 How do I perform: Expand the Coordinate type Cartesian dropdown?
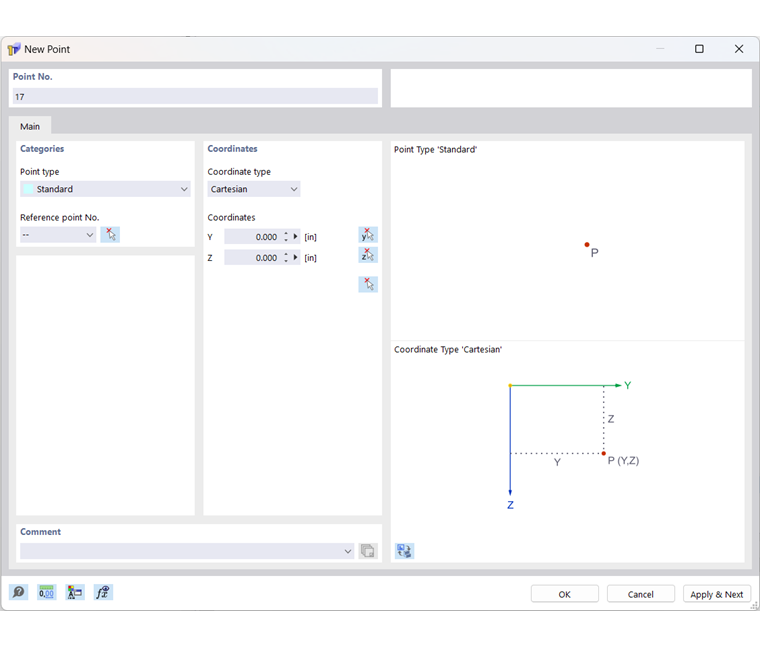point(253,189)
